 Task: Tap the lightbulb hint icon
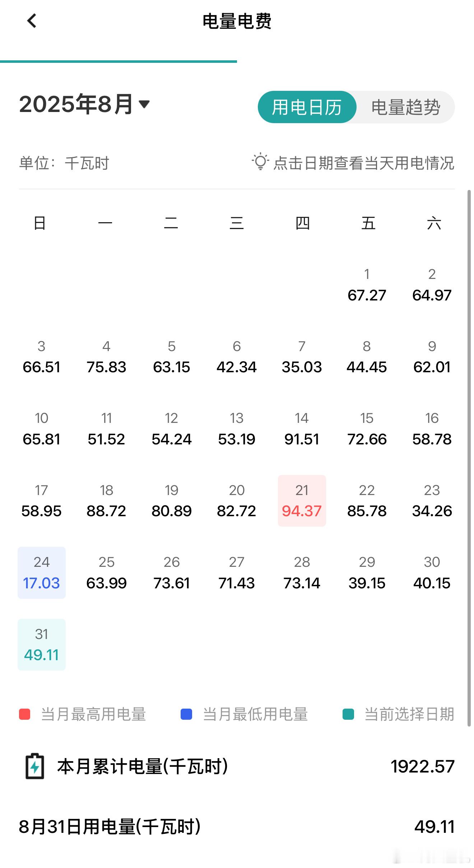click(260, 162)
